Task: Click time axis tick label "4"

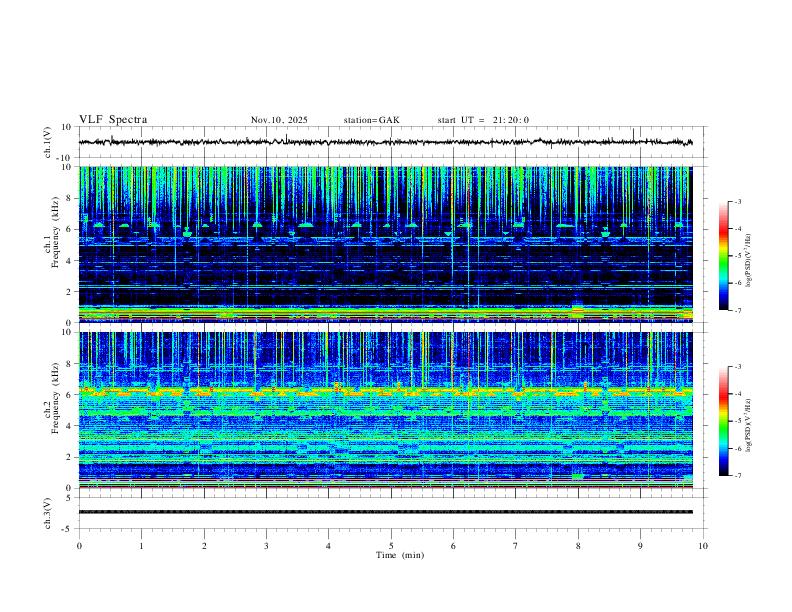Action: tap(329, 546)
